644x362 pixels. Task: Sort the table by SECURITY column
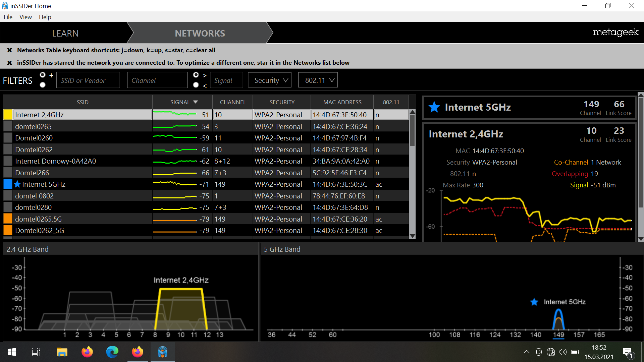[282, 102]
